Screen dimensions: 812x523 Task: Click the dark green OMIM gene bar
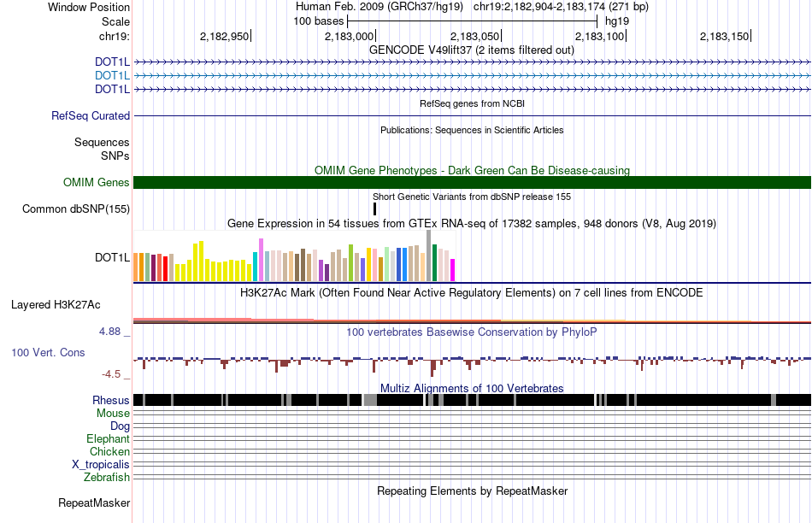(x=473, y=182)
